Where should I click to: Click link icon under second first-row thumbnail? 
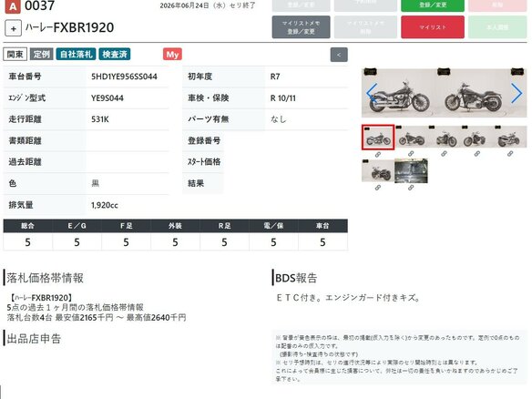tap(411, 154)
